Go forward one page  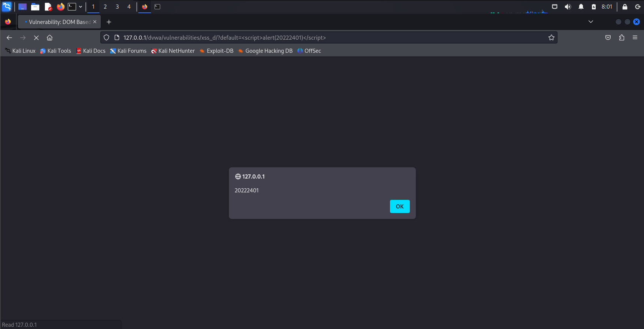(x=23, y=37)
